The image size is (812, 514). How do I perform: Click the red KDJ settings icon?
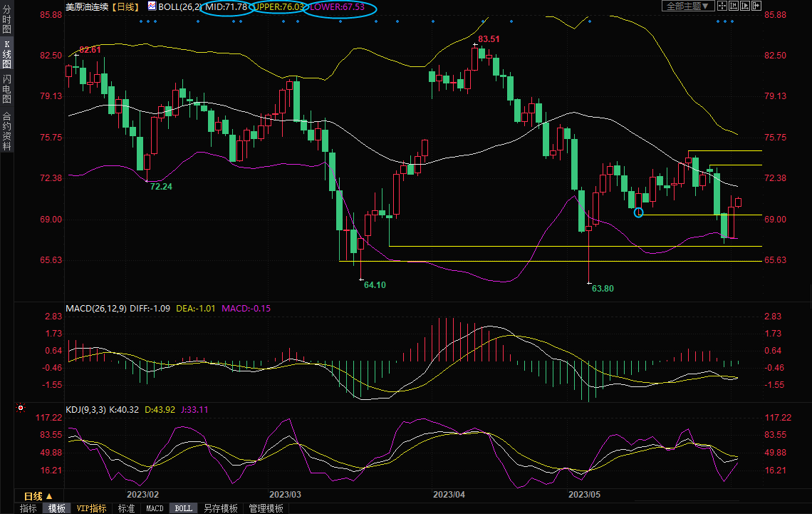click(x=20, y=408)
